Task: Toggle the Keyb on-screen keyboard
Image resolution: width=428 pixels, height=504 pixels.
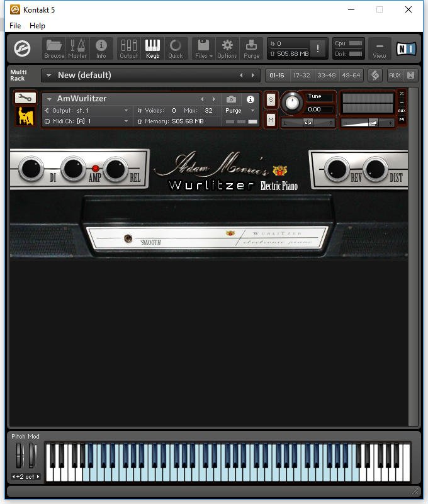Action: 152,49
